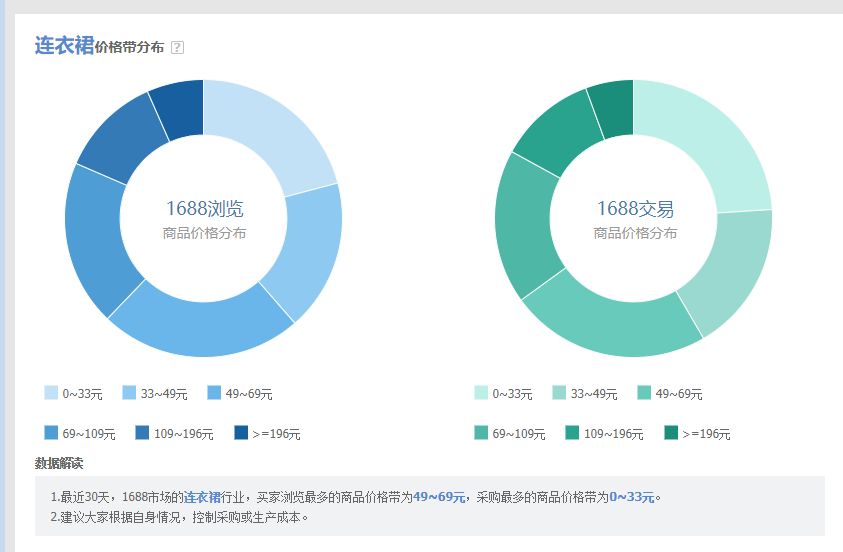Toggle >=196元 legend in trade chart

click(x=697, y=433)
